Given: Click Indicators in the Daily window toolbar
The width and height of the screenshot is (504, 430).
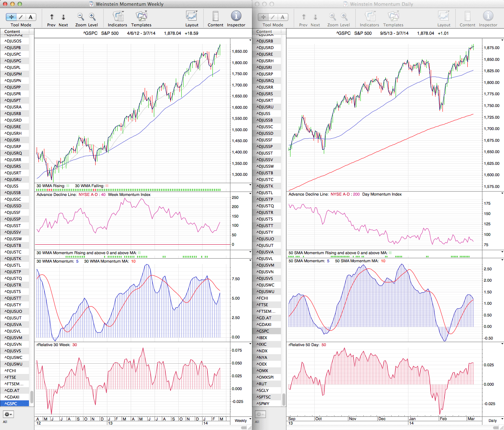Looking at the screenshot, I should point(369,16).
